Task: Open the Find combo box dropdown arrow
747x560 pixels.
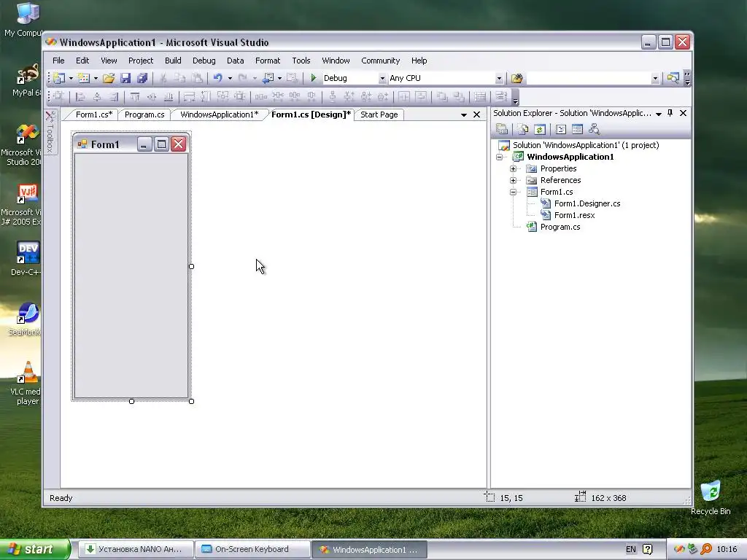Action: pos(655,78)
